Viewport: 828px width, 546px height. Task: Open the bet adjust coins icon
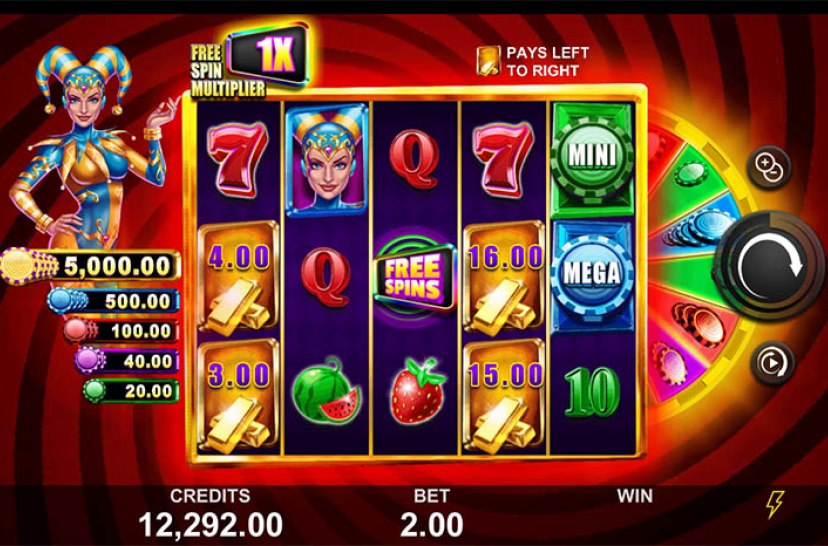coord(770,167)
